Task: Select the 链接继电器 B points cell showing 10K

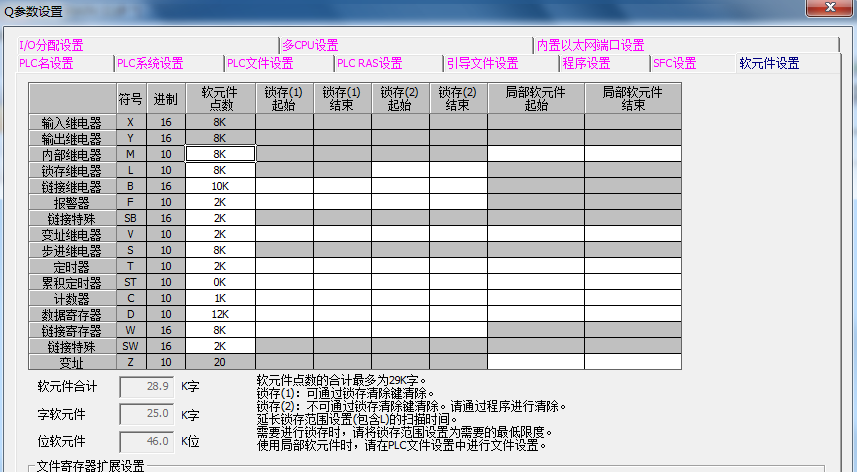Action: (220, 186)
